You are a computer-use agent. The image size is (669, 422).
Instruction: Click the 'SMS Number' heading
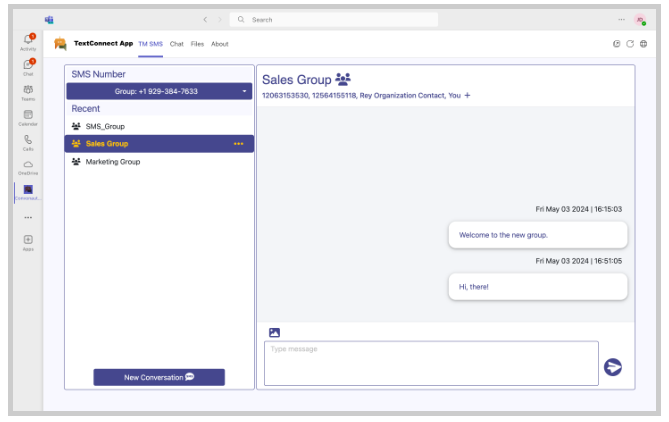click(99, 74)
